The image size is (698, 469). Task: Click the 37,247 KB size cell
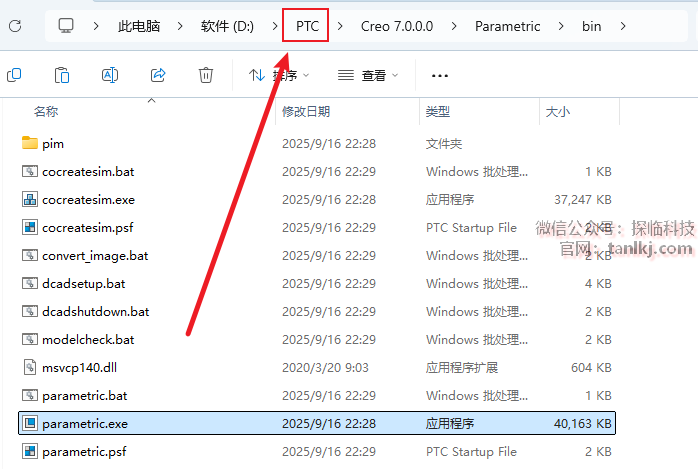coord(582,199)
